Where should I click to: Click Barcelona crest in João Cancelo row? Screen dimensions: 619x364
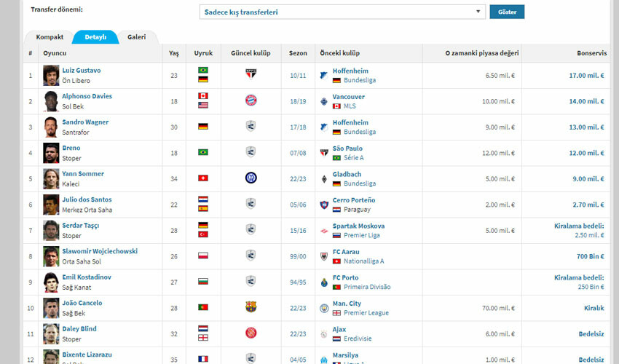(251, 307)
